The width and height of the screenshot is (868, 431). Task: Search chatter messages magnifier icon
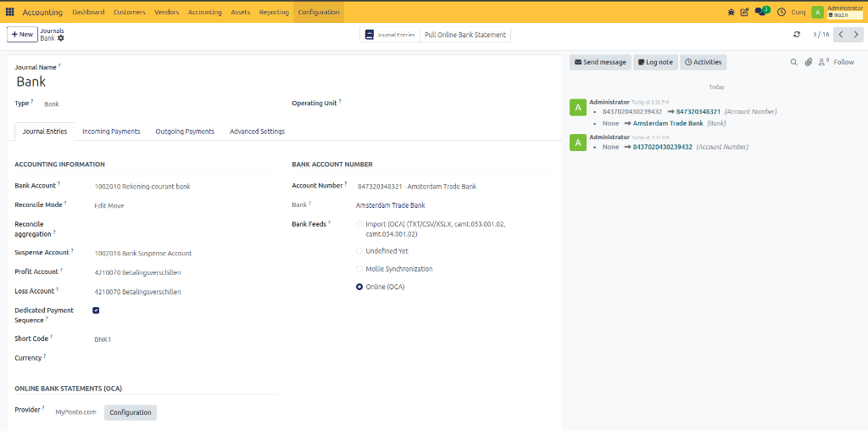pyautogui.click(x=793, y=63)
